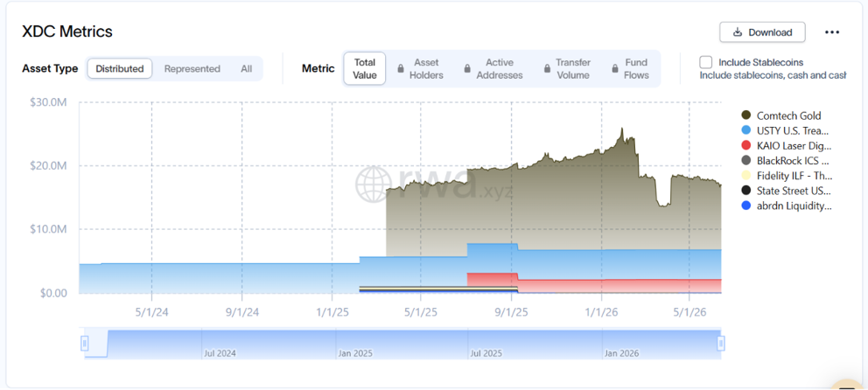Image resolution: width=868 pixels, height=390 pixels.
Task: Select the Represented asset type
Action: [192, 68]
